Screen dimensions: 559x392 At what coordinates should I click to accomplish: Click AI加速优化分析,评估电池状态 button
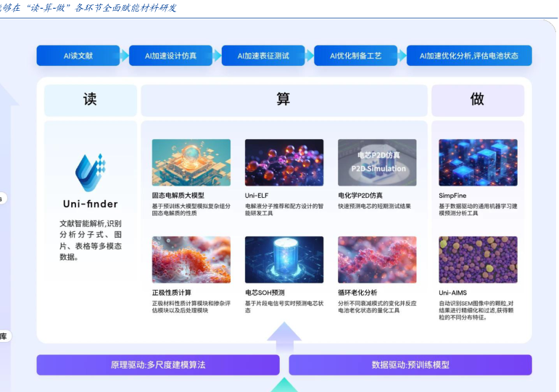[469, 56]
